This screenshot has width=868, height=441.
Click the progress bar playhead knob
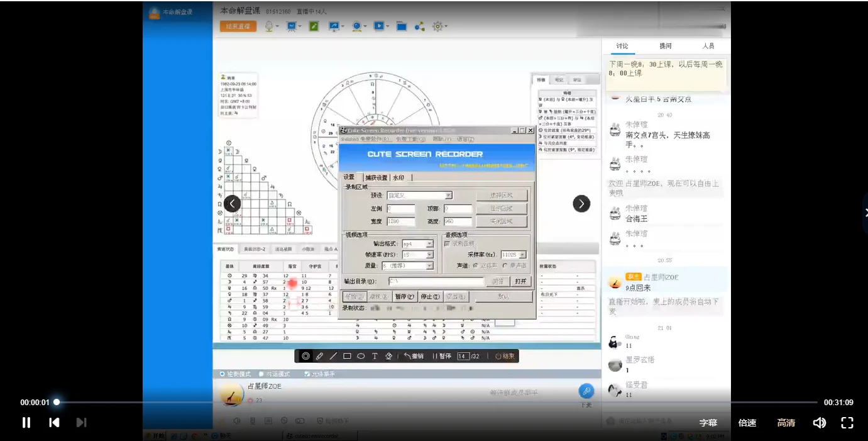tap(57, 402)
